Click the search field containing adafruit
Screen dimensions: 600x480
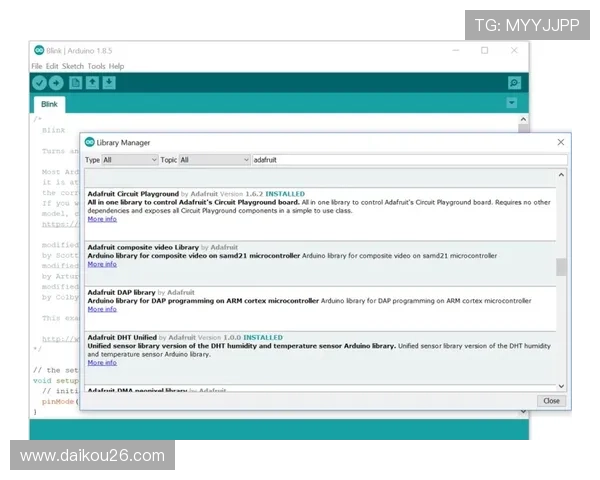click(x=408, y=160)
